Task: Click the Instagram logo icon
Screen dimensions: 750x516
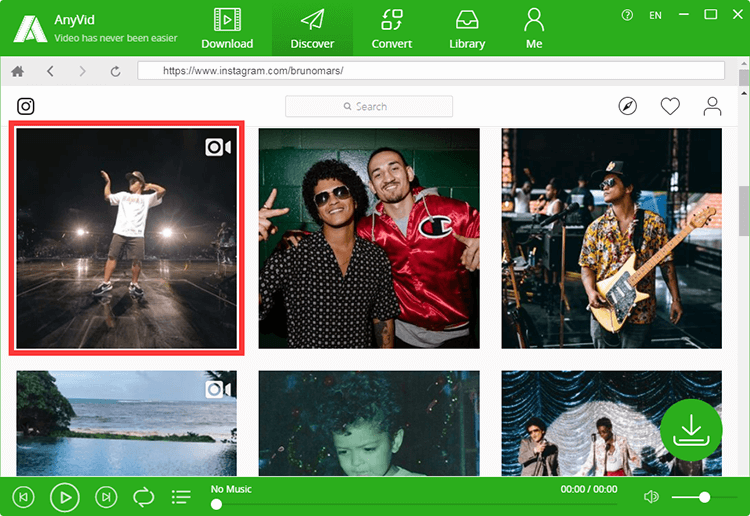Action: coord(26,106)
